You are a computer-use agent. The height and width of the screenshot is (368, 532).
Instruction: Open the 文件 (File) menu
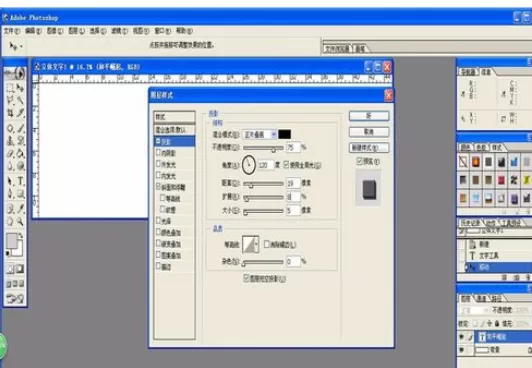(12, 31)
